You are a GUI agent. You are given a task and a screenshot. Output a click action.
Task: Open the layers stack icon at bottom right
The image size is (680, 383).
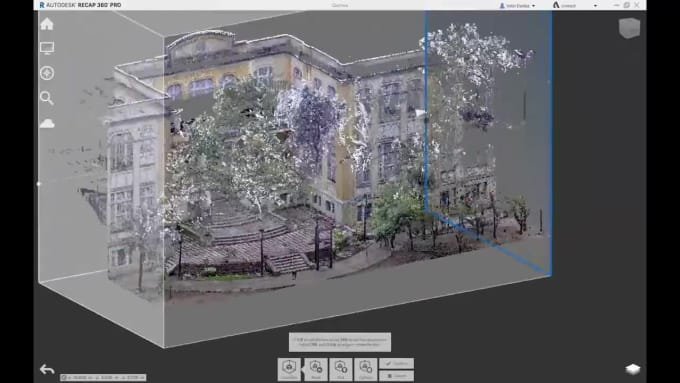[x=633, y=369]
